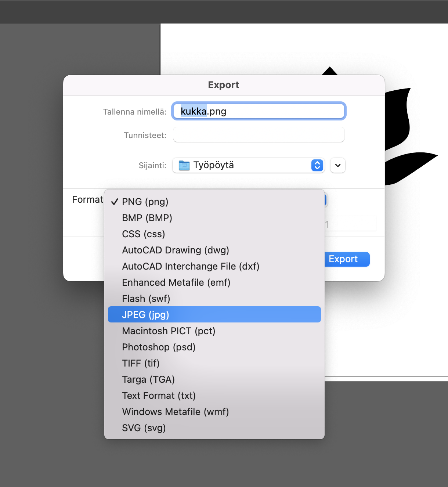
Task: Expand the save dialog with chevron button
Action: pyautogui.click(x=338, y=165)
